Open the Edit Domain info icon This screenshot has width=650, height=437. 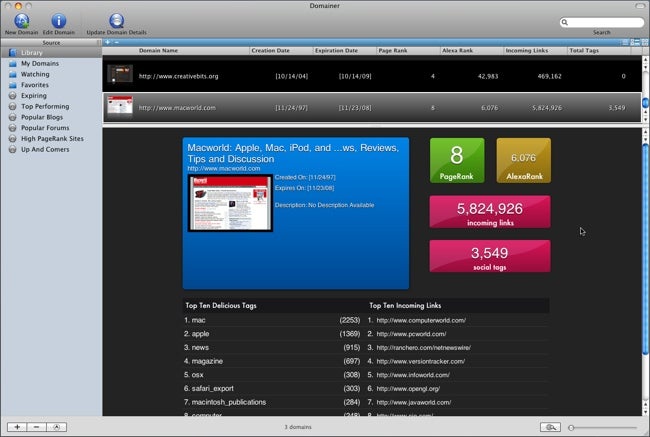[58, 21]
